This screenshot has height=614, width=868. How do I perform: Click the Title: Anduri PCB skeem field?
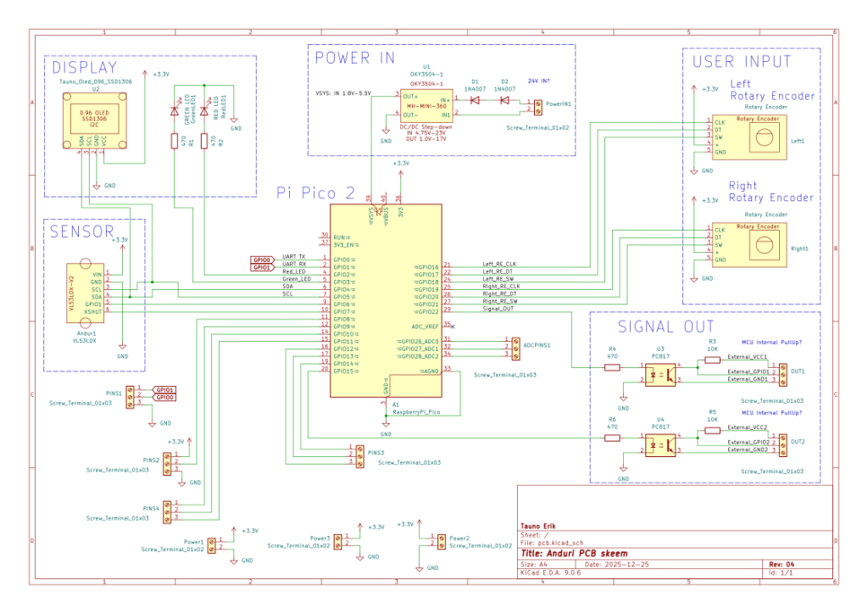tap(576, 552)
